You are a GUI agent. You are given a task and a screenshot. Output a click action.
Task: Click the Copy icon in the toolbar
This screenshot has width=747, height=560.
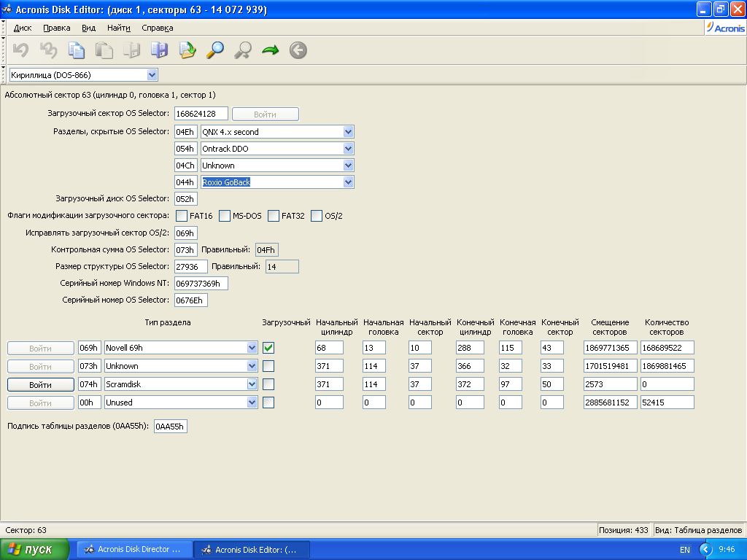(x=77, y=50)
